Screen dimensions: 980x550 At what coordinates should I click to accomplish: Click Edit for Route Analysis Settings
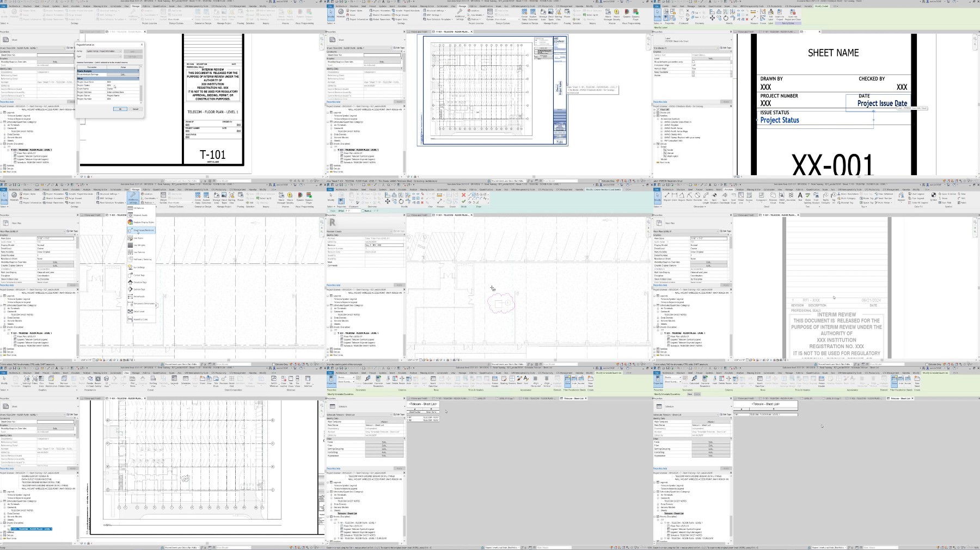click(123, 75)
